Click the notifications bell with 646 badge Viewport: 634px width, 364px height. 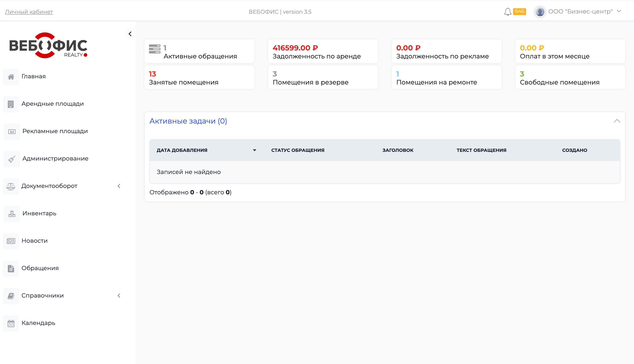point(508,11)
